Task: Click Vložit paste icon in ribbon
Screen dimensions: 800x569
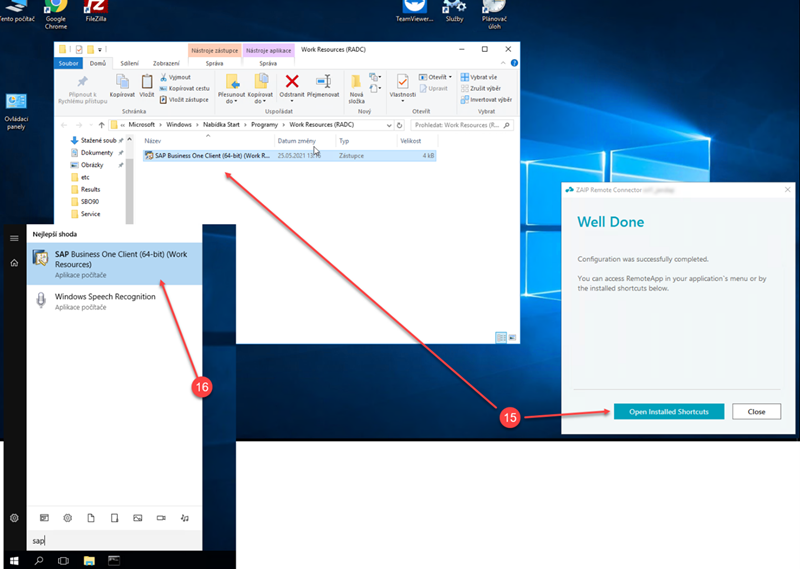Action: pyautogui.click(x=146, y=86)
